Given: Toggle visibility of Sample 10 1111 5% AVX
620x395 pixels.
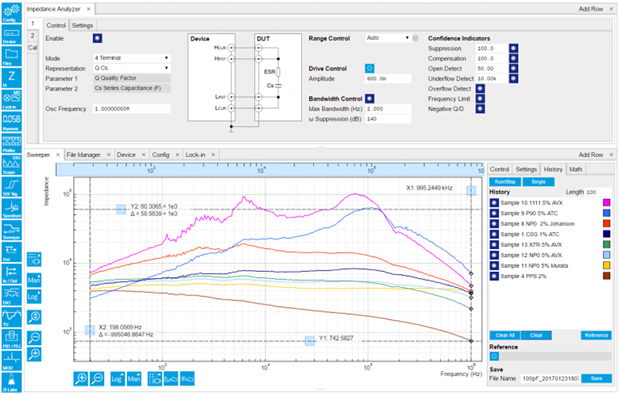Looking at the screenshot, I should tap(494, 203).
